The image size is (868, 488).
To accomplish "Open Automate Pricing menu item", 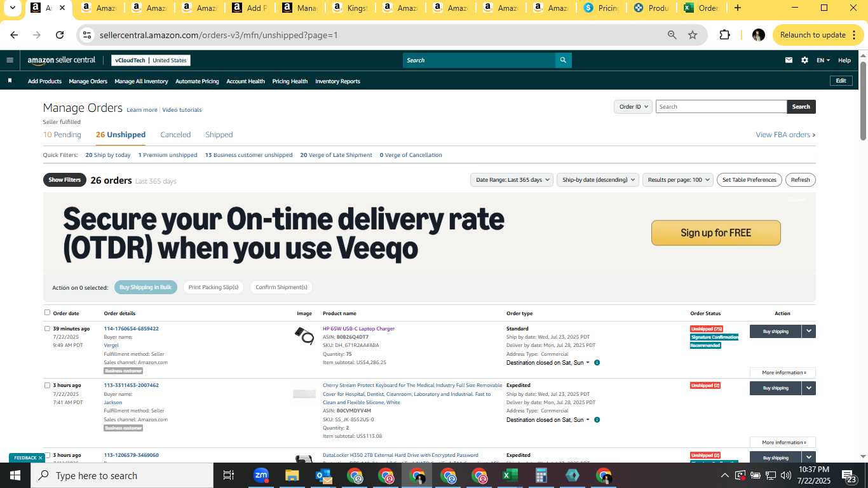I will pyautogui.click(x=197, y=81).
